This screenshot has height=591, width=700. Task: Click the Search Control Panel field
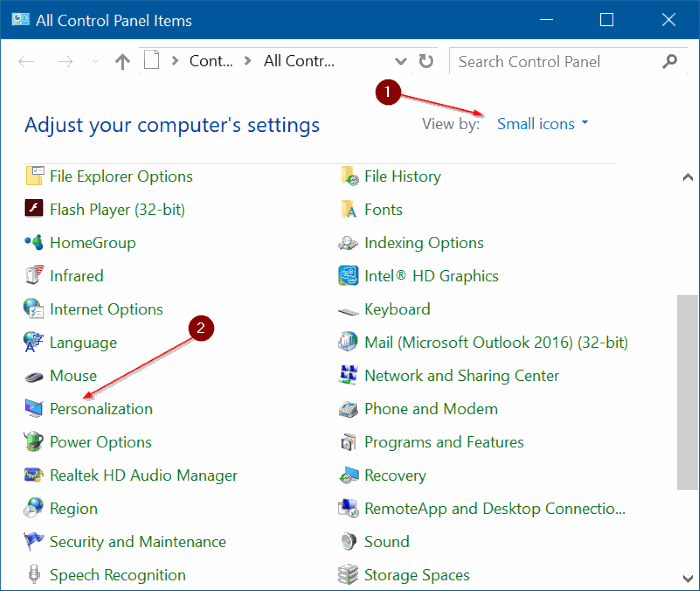click(555, 61)
